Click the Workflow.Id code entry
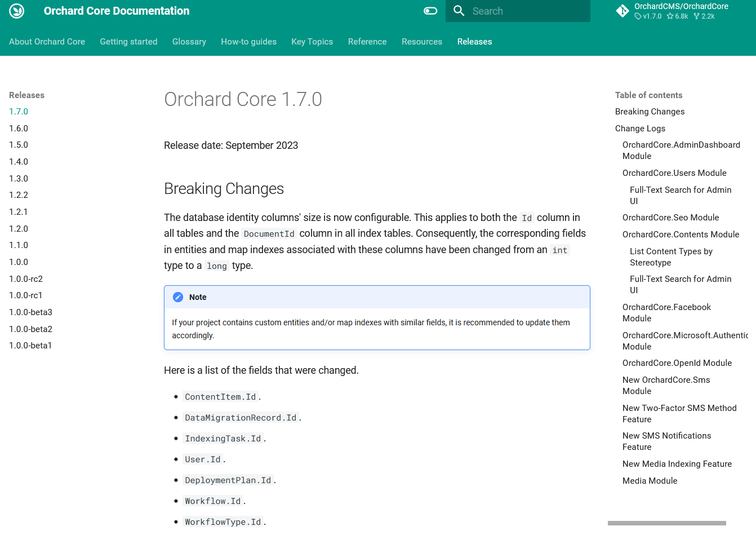 coord(213,501)
